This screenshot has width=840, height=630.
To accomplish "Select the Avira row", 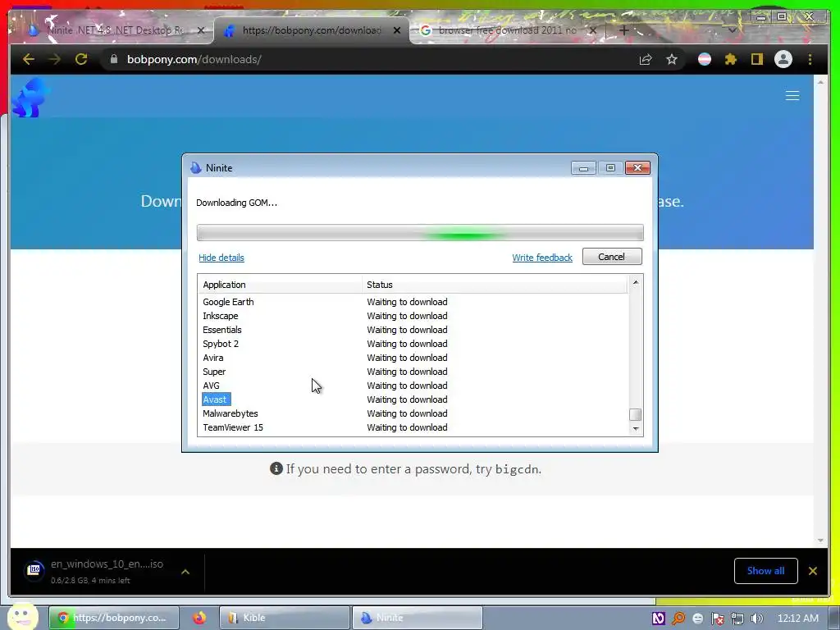I will point(413,358).
